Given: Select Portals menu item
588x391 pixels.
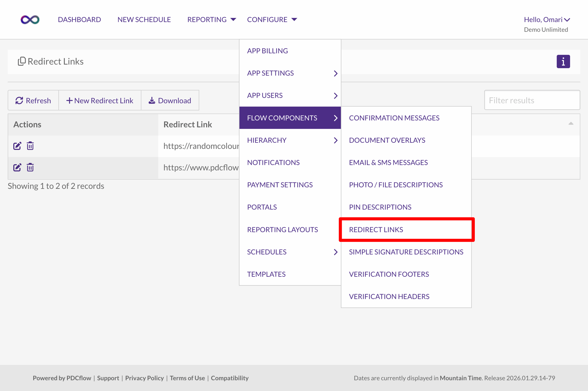Looking at the screenshot, I should coord(290,207).
